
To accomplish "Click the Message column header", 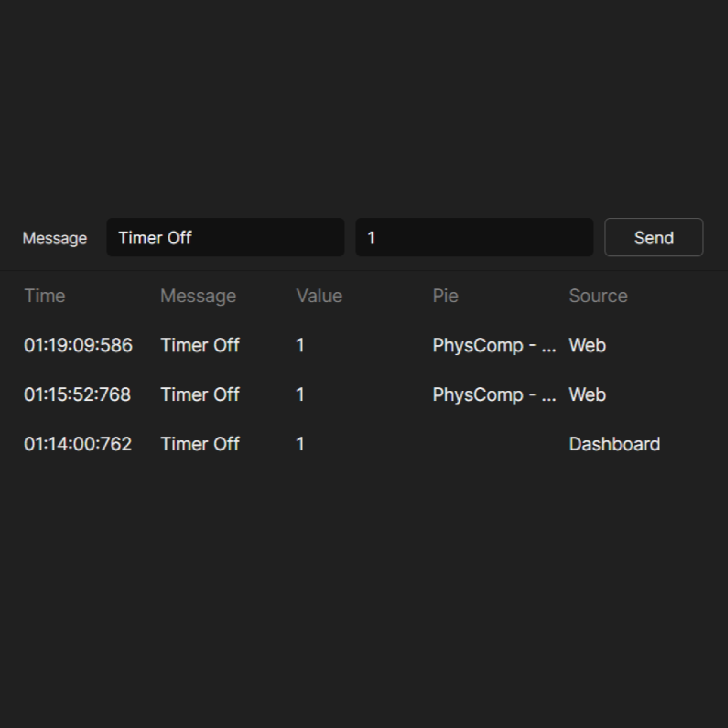I will (x=198, y=296).
